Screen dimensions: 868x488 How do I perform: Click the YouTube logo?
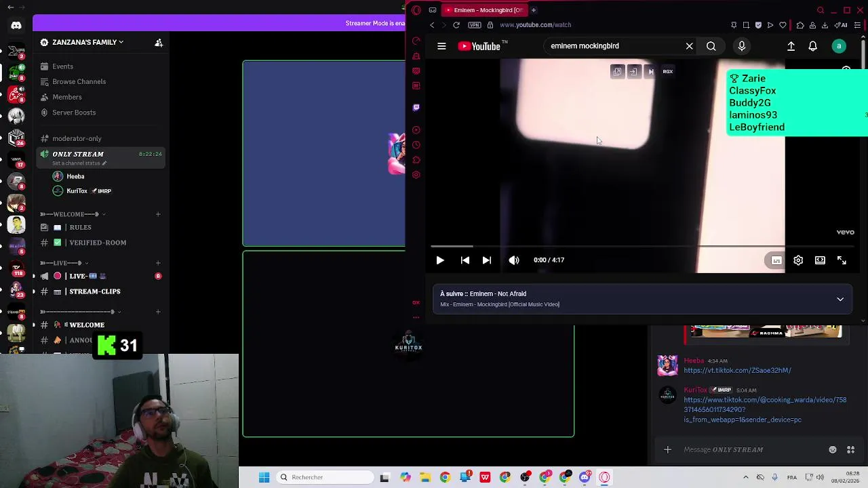(479, 46)
